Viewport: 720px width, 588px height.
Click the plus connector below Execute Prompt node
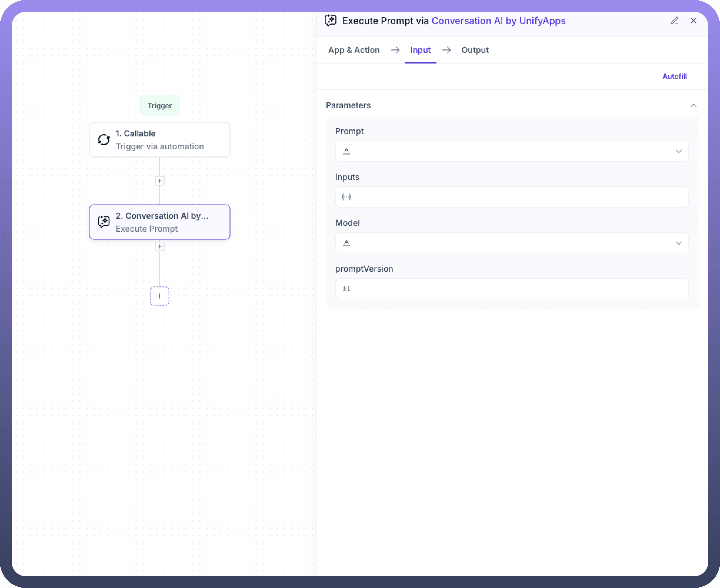pyautogui.click(x=160, y=246)
